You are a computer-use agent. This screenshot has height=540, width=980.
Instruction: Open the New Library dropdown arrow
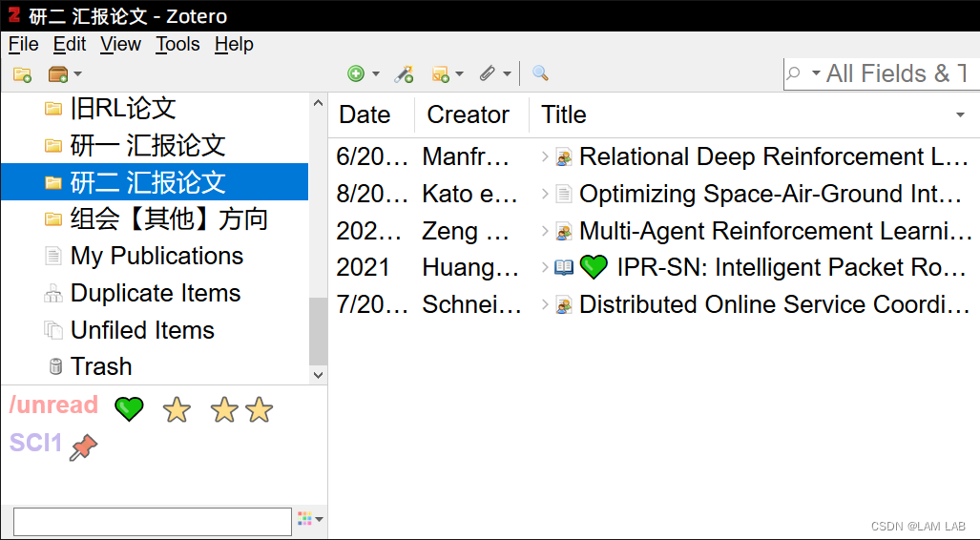[77, 73]
